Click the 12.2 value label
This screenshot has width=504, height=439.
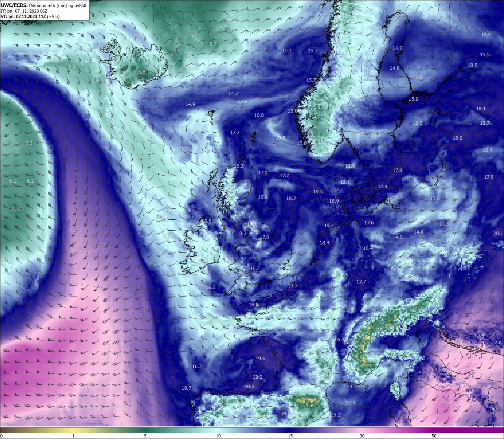click(x=258, y=377)
